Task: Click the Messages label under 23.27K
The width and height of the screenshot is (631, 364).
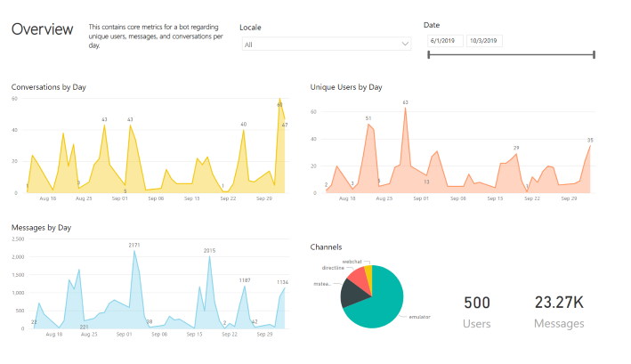Action: (559, 323)
